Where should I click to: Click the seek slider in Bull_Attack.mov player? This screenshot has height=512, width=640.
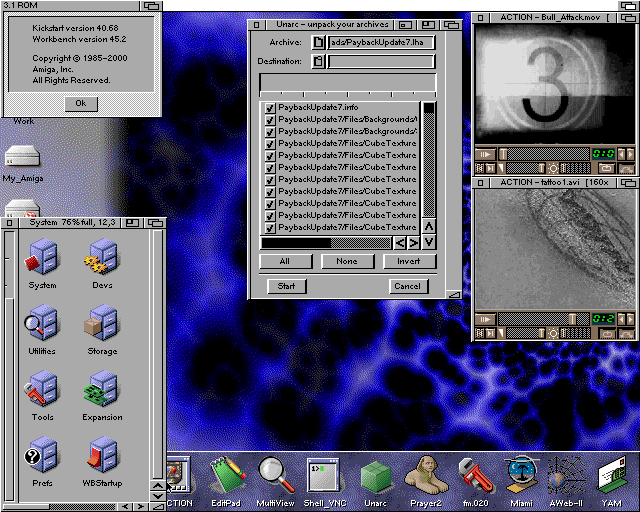click(x=544, y=154)
